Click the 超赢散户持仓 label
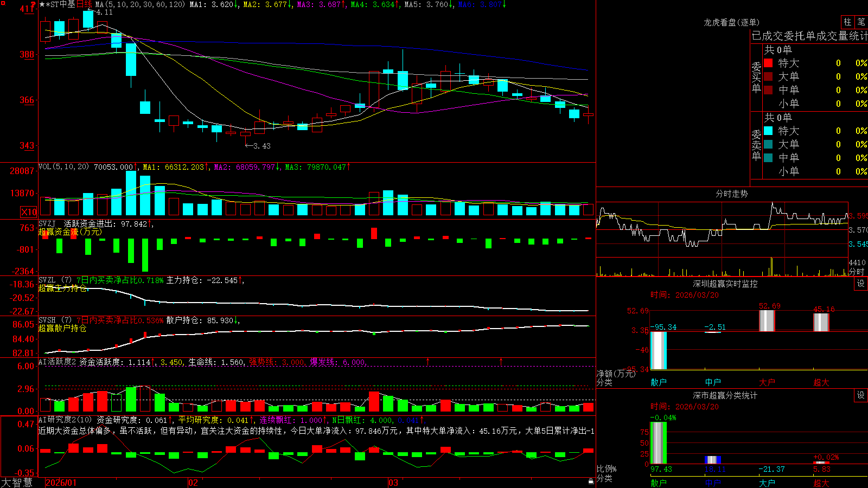868x488 pixels. pyautogui.click(x=62, y=328)
